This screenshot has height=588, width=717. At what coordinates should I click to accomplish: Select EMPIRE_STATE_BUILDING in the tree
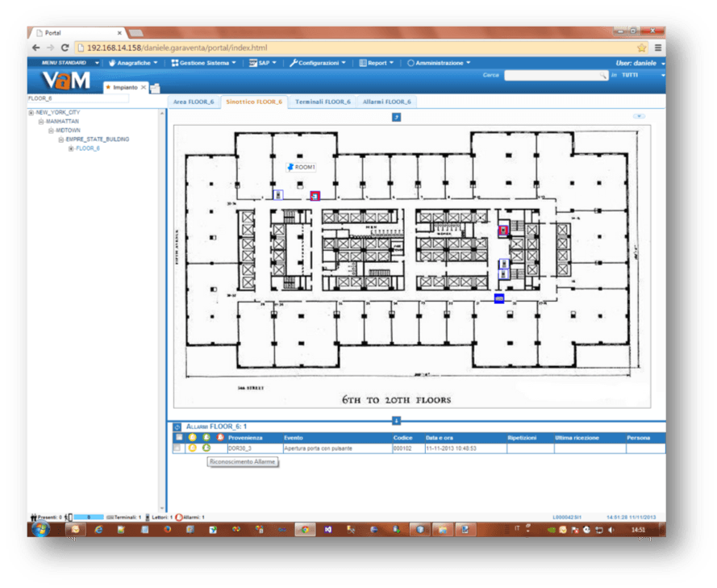[97, 140]
